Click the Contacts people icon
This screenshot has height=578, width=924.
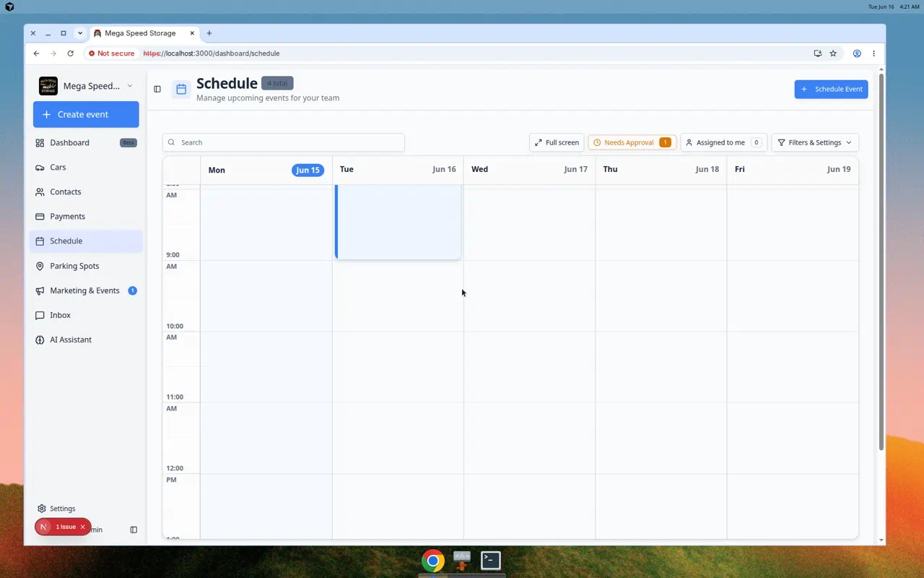tap(40, 192)
